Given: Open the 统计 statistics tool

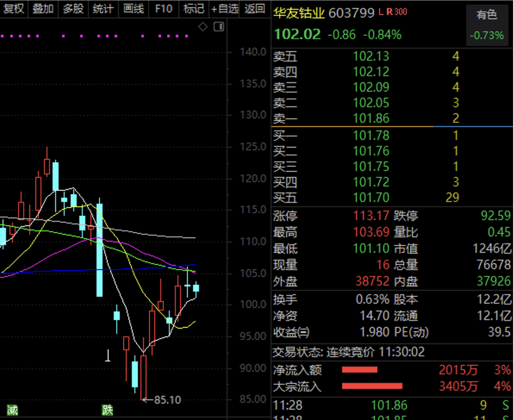Looking at the screenshot, I should point(103,9).
